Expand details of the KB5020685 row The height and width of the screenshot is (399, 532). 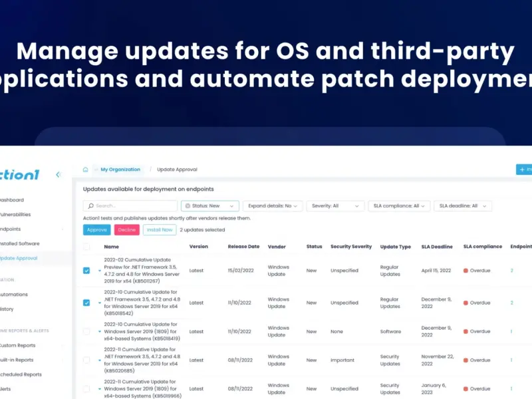point(99,360)
